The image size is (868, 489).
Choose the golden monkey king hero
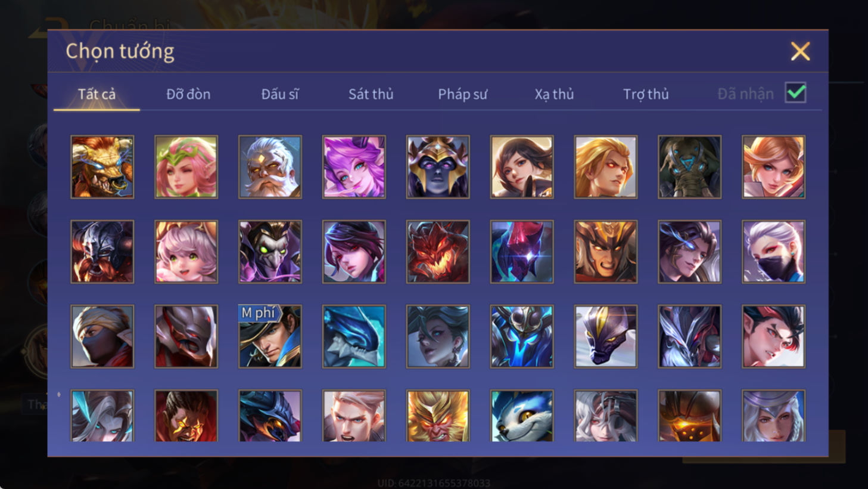pos(438,416)
